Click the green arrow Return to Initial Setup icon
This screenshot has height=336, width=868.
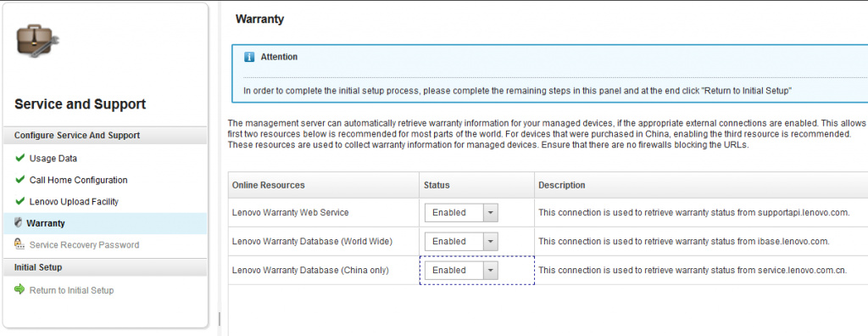pos(20,289)
